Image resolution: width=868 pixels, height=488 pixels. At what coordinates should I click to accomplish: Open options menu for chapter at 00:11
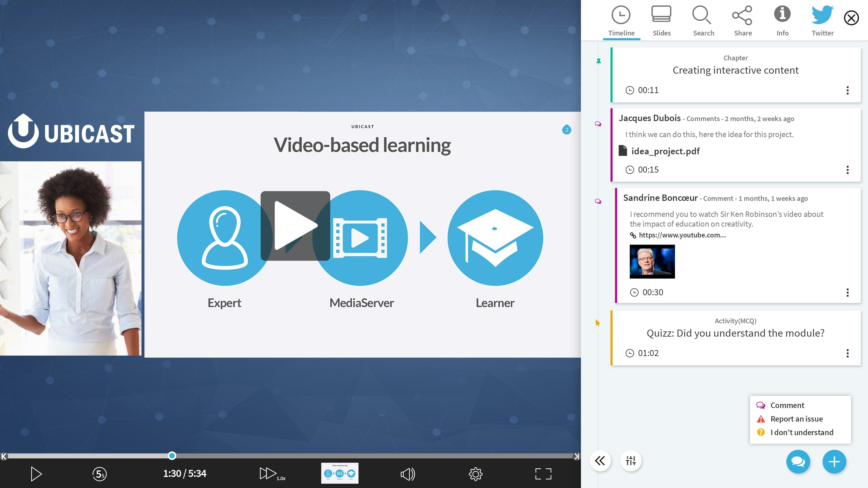point(847,90)
